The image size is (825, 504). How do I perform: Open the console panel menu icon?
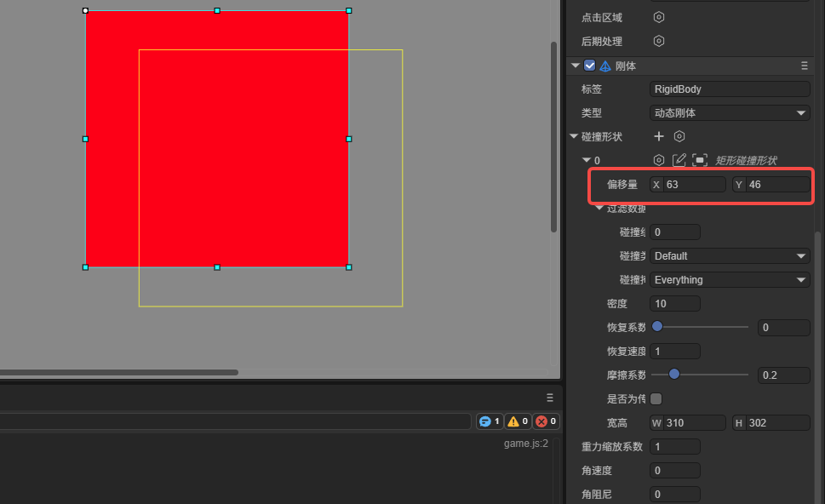(549, 398)
